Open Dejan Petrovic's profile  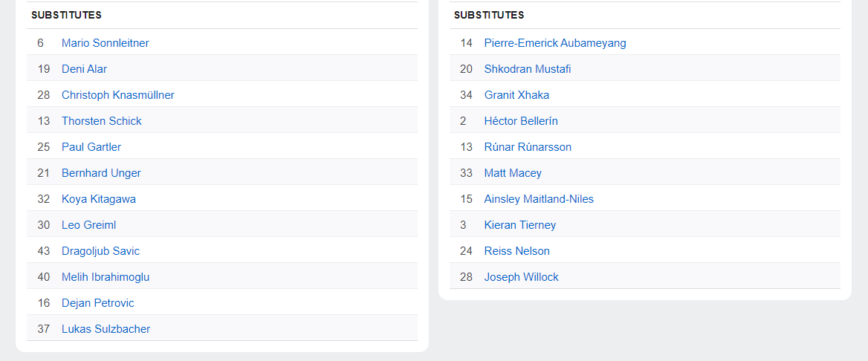97,303
